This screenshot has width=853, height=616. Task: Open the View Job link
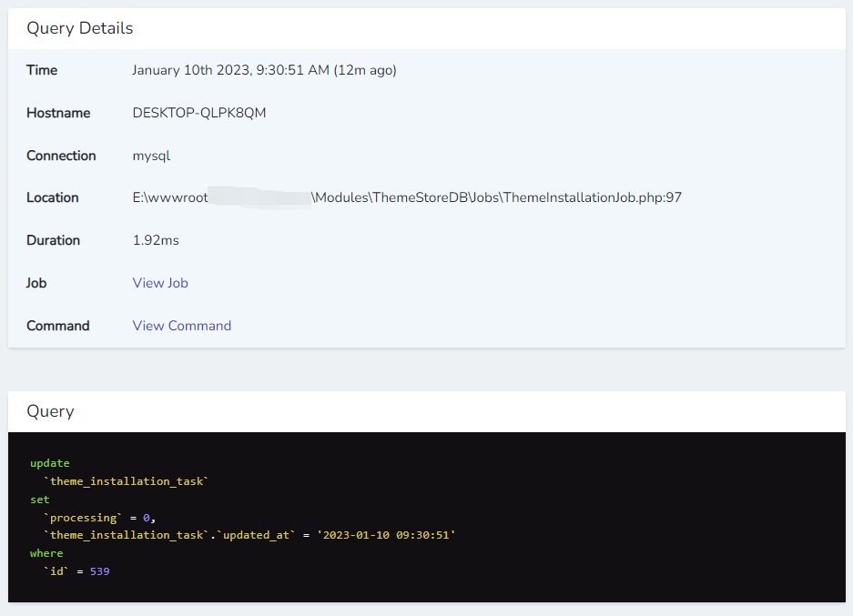pos(160,283)
